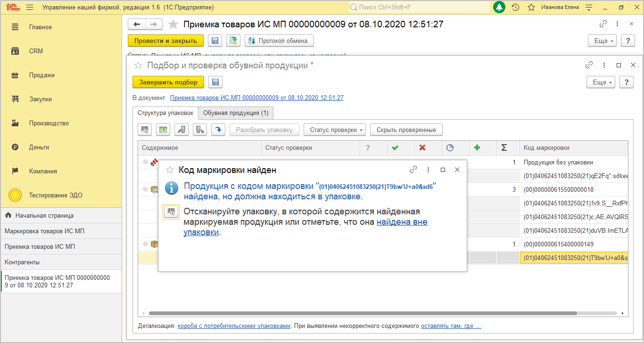Get link of Подбор form
Screen dimensions: 644x343
coord(589,65)
